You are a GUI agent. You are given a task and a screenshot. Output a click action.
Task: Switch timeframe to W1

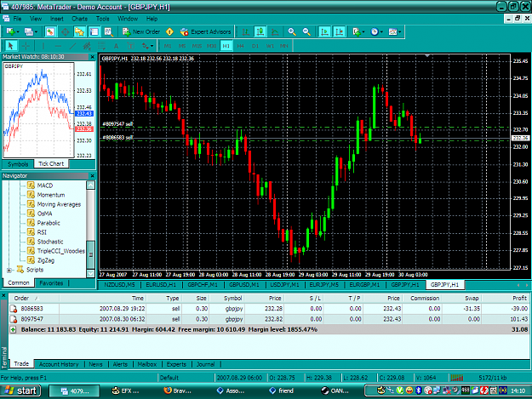(x=270, y=46)
